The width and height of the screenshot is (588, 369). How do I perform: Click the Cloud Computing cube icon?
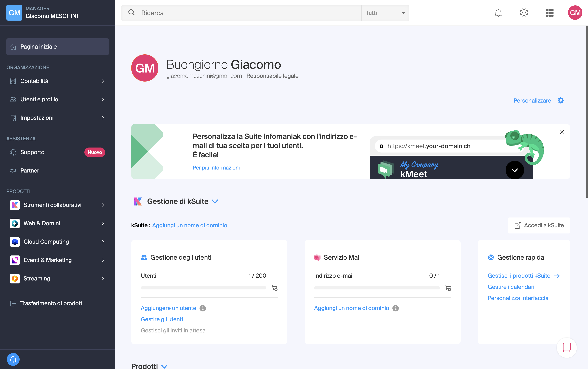coord(15,242)
